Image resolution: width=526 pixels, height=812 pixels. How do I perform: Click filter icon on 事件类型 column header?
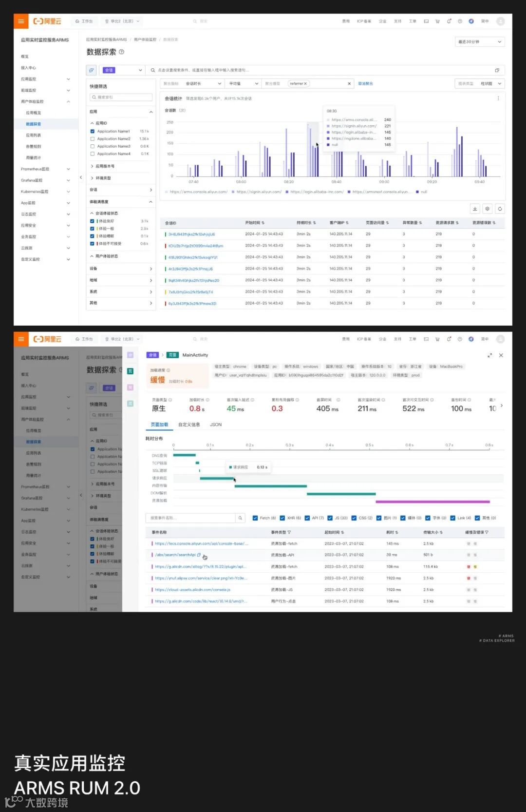click(x=289, y=532)
